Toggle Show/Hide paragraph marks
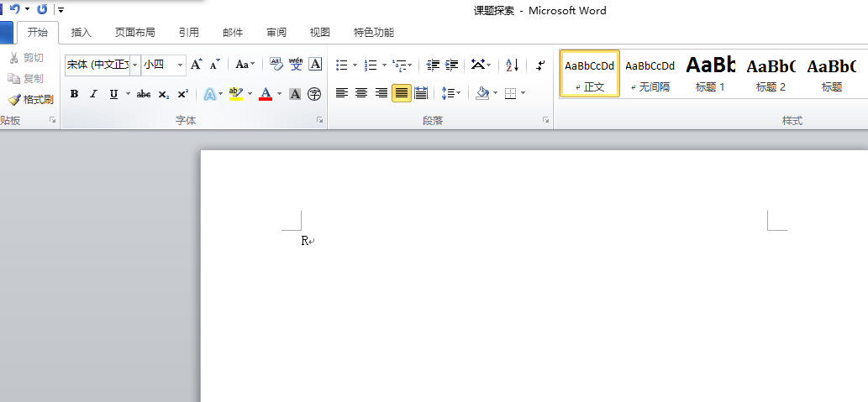This screenshot has width=868, height=402. coord(541,65)
